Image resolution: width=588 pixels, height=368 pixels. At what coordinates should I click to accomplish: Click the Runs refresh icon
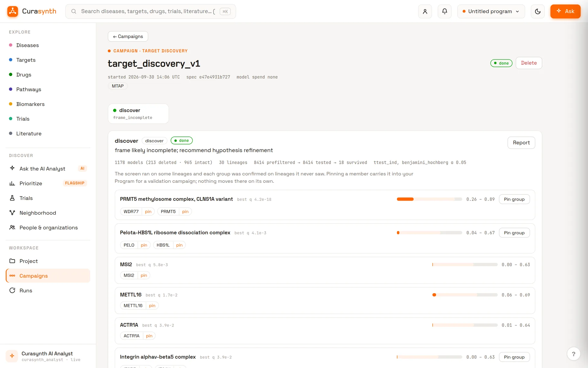(x=12, y=290)
